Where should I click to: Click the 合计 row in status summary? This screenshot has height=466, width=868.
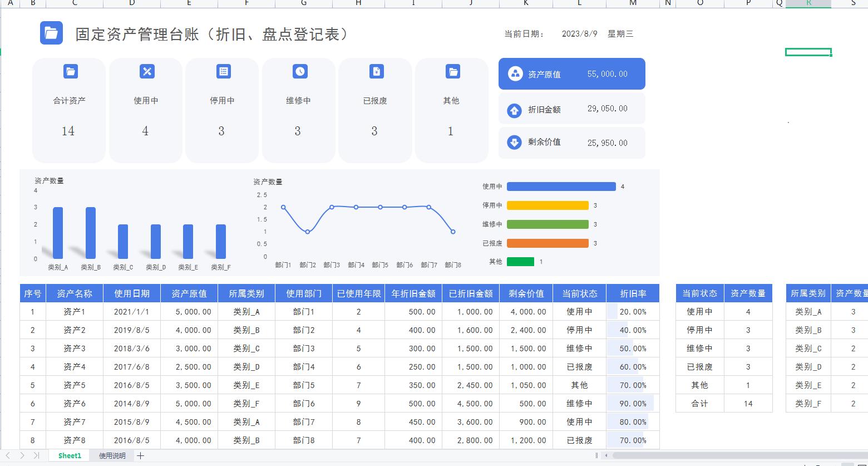(724, 404)
